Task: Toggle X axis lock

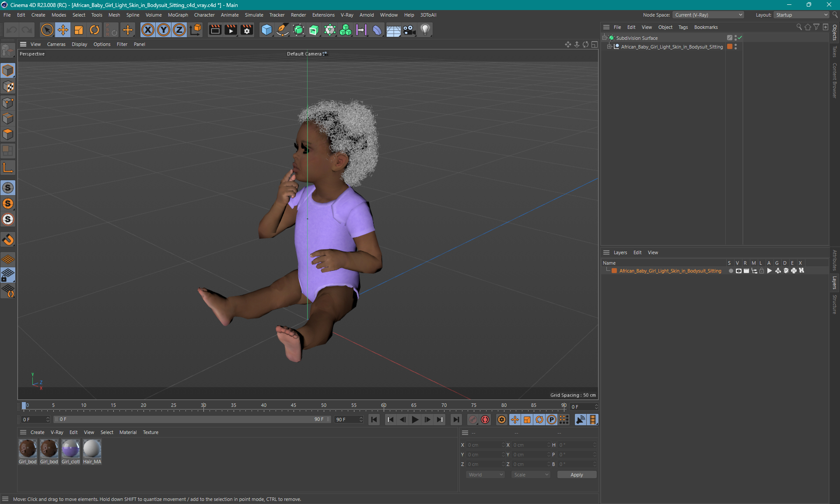Action: (x=148, y=30)
